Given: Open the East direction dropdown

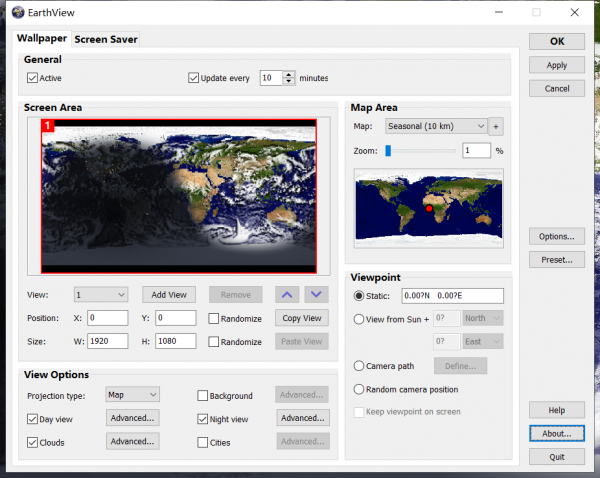Looking at the screenshot, I should coord(483,342).
